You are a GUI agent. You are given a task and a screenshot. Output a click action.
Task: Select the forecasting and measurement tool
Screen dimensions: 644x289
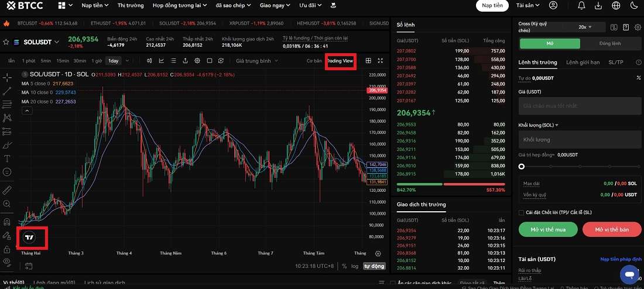click(7, 132)
